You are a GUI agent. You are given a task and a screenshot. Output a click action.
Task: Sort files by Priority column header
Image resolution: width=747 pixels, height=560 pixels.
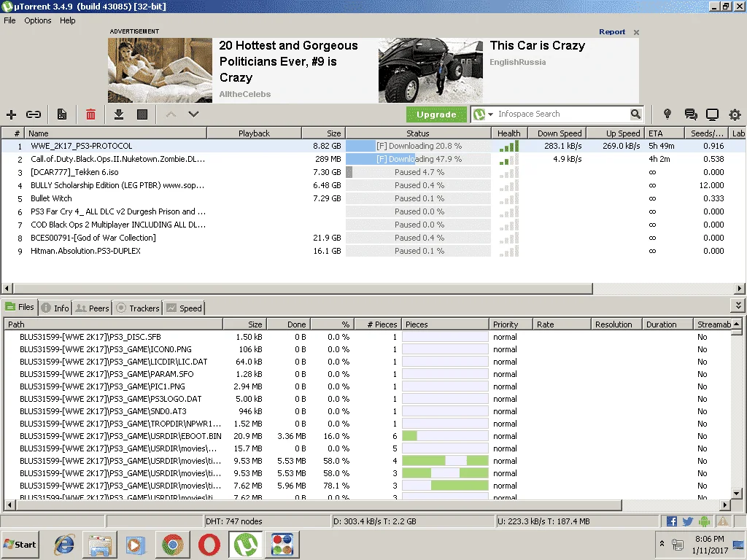510,324
